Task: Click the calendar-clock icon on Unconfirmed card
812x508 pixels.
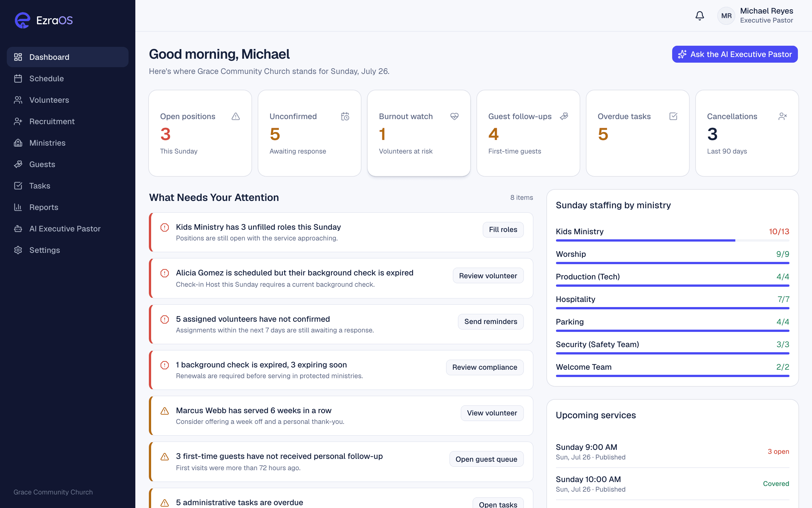Action: pyautogui.click(x=345, y=116)
